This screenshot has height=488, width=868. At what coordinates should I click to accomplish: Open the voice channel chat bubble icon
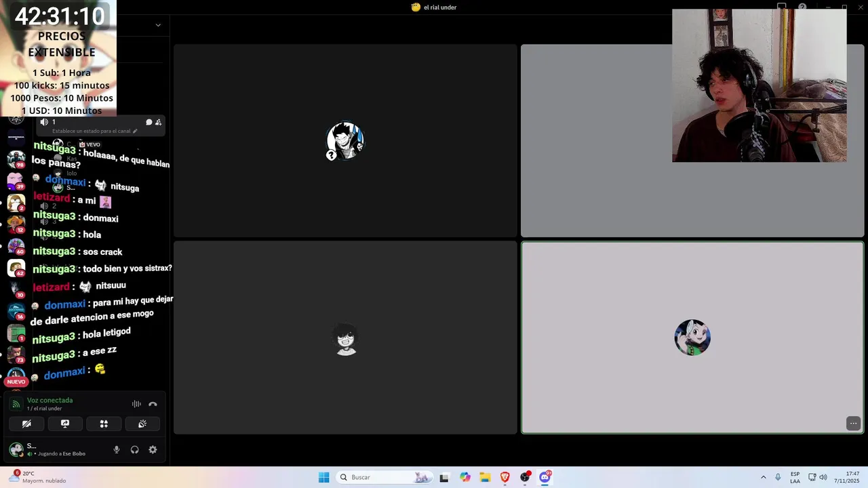pos(149,122)
